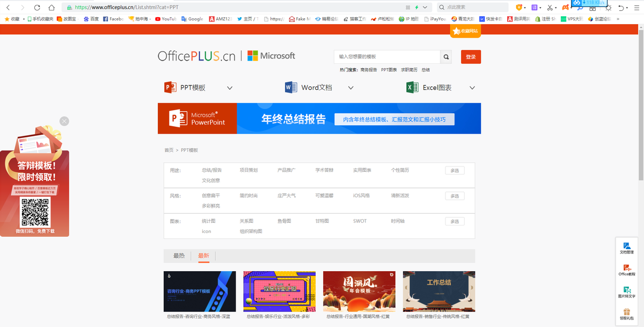Open the Office教程 sidebar icon
644x327 pixels.
(x=627, y=270)
